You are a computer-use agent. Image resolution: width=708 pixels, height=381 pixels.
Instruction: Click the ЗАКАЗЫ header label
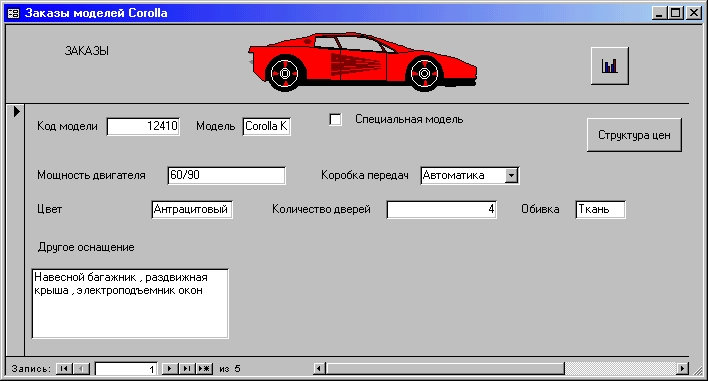(x=87, y=51)
